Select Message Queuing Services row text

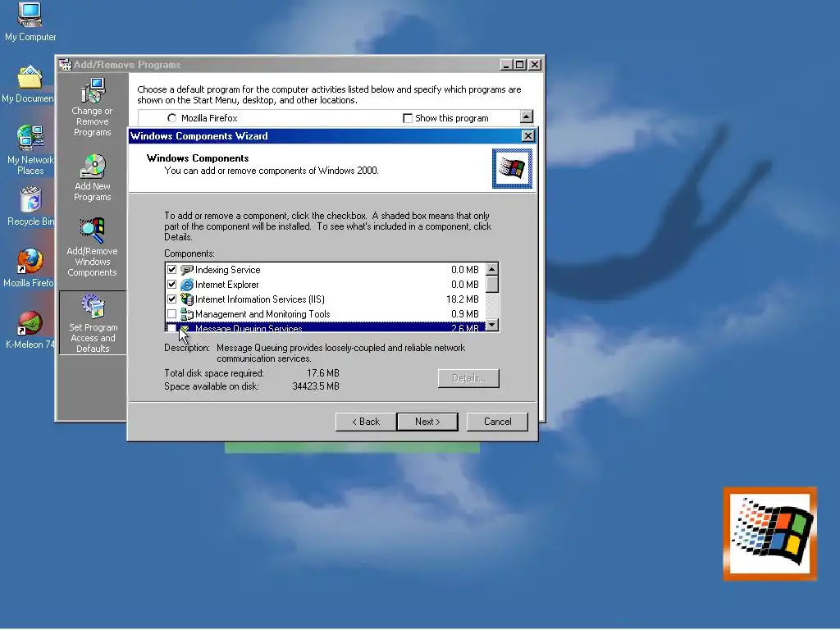click(249, 328)
